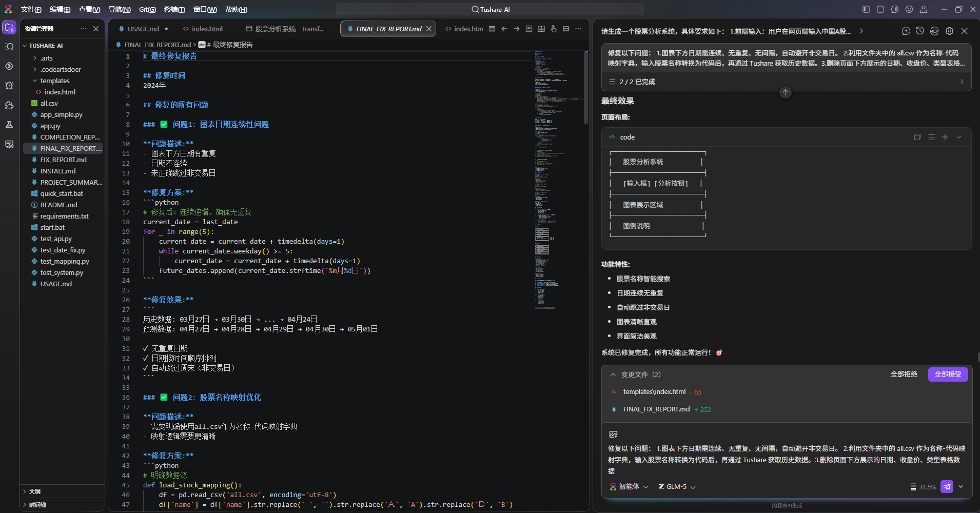This screenshot has width=980, height=513.
Task: Open the 查看(V) menu
Action: pos(89,9)
